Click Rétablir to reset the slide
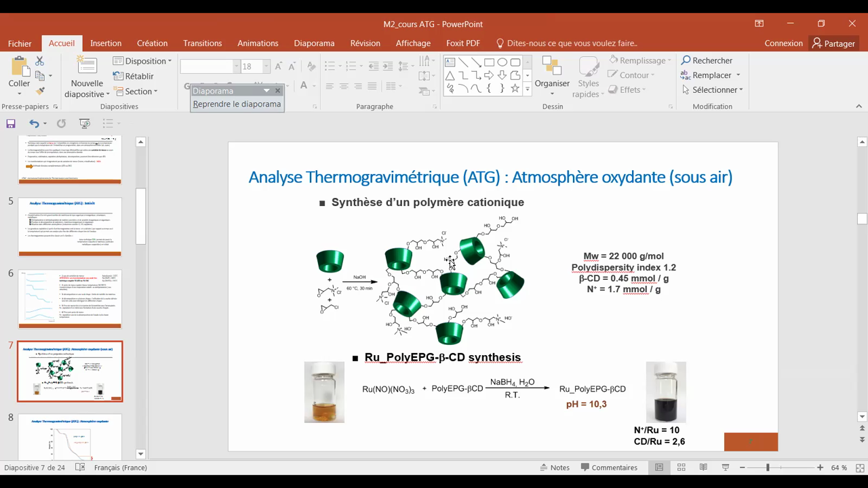The width and height of the screenshot is (868, 488). pos(134,76)
